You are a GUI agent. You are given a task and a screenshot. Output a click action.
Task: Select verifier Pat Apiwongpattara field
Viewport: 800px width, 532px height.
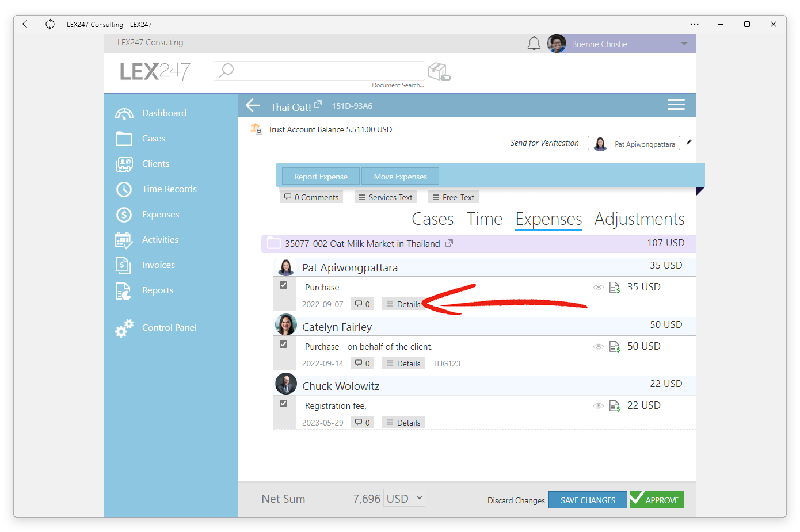tap(634, 143)
